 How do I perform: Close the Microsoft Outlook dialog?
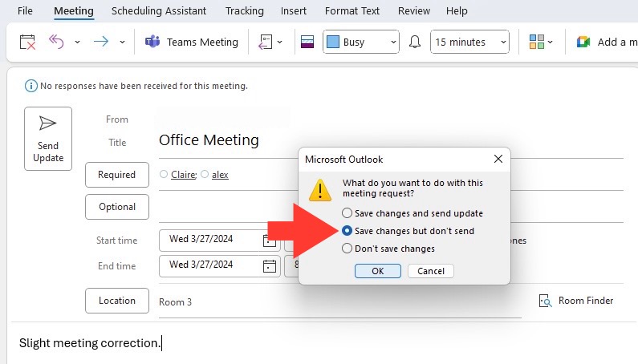(498, 159)
